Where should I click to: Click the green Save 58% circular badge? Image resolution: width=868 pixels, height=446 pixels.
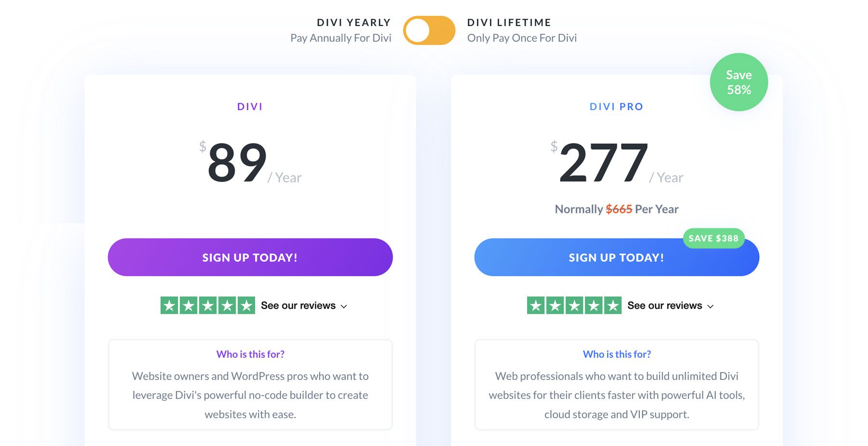pyautogui.click(x=739, y=82)
